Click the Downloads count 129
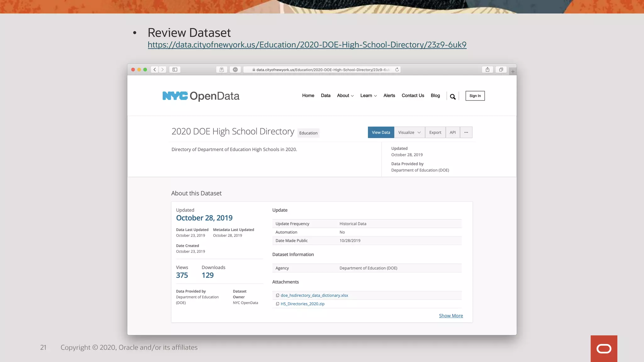 click(208, 275)
